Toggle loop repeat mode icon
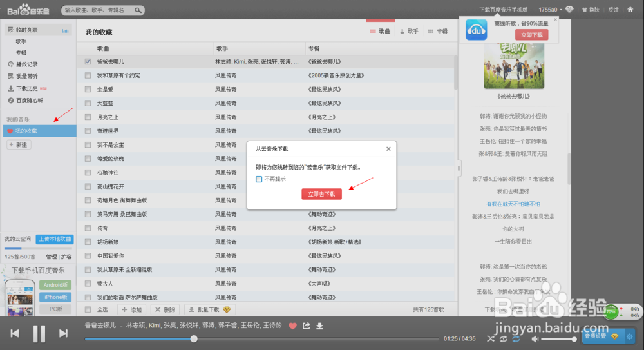Viewport: 644px width, 350px height. pos(504,339)
